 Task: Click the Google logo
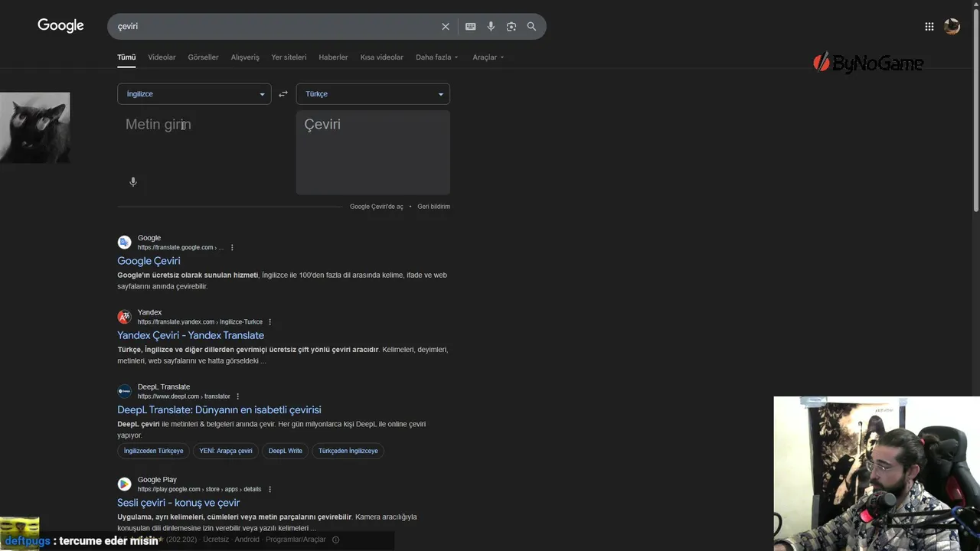tap(60, 26)
